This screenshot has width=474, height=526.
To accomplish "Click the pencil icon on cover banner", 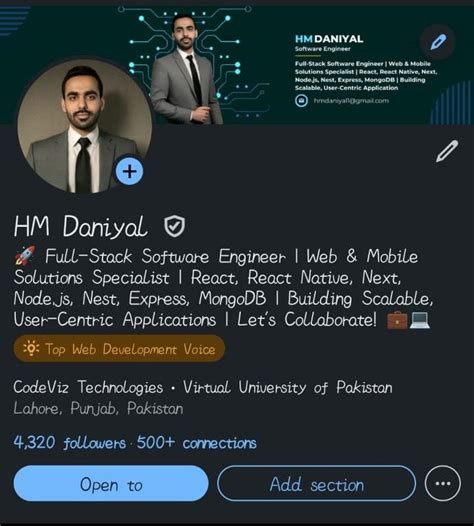I will 438,42.
